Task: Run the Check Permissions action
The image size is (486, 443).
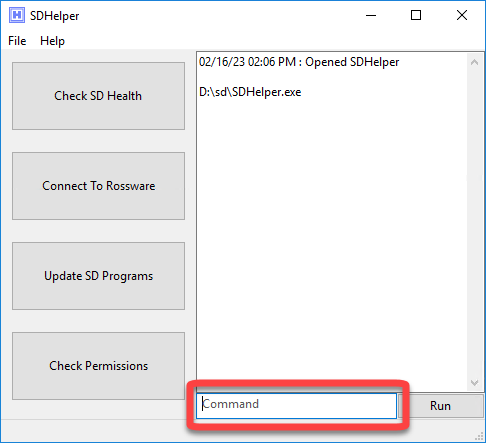Action: click(x=98, y=366)
